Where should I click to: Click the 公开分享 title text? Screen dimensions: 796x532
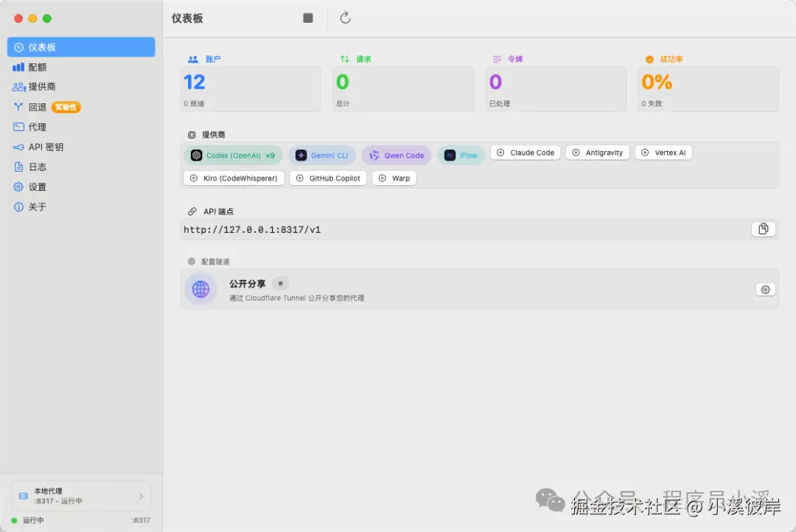247,284
